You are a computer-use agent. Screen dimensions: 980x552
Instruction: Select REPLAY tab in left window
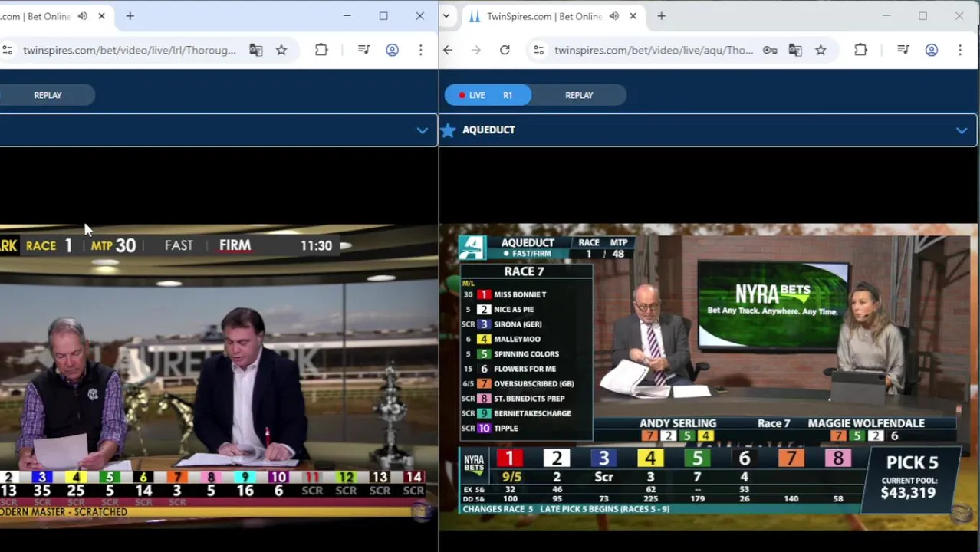pyautogui.click(x=48, y=95)
